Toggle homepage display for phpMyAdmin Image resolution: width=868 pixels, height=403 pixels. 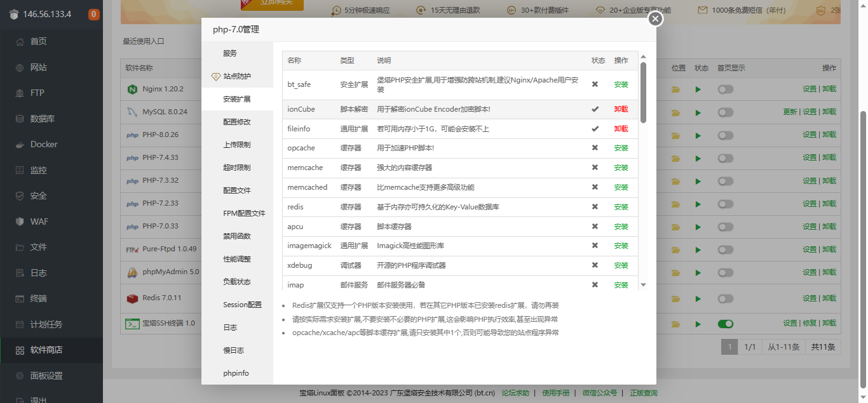[x=725, y=272]
